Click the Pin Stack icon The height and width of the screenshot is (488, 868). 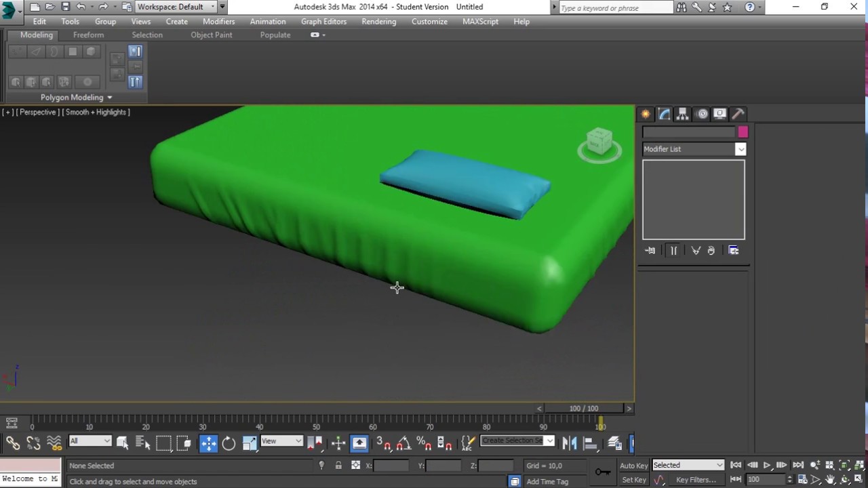tap(650, 251)
